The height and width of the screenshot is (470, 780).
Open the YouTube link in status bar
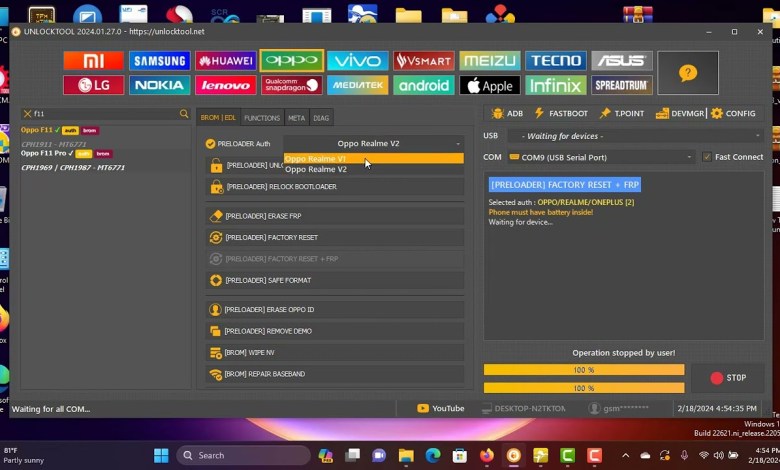coord(441,408)
